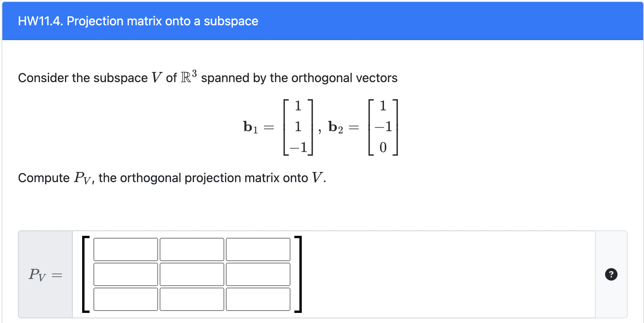Click the middle-right matrix entry field
This screenshot has width=644, height=323.
point(258,274)
